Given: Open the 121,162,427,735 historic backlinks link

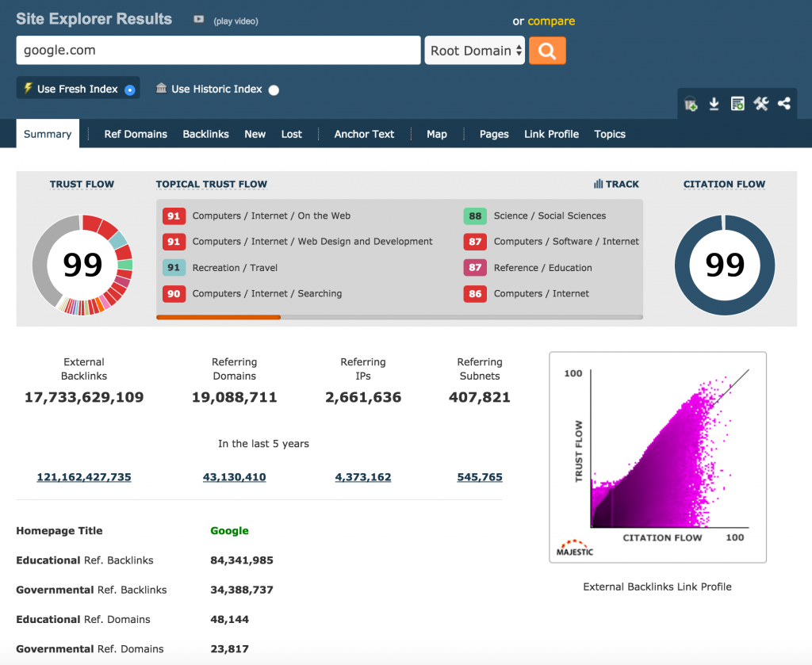Looking at the screenshot, I should click(84, 477).
